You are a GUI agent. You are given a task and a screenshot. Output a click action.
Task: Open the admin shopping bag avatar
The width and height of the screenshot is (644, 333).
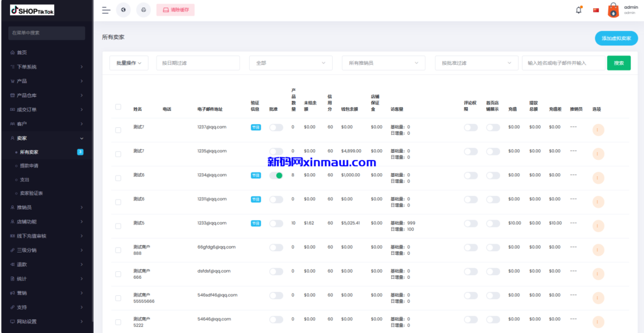pos(613,10)
